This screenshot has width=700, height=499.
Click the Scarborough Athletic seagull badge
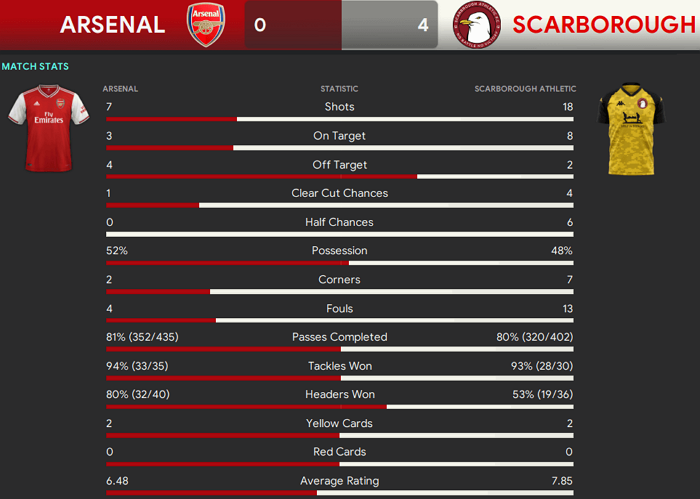coord(476,25)
